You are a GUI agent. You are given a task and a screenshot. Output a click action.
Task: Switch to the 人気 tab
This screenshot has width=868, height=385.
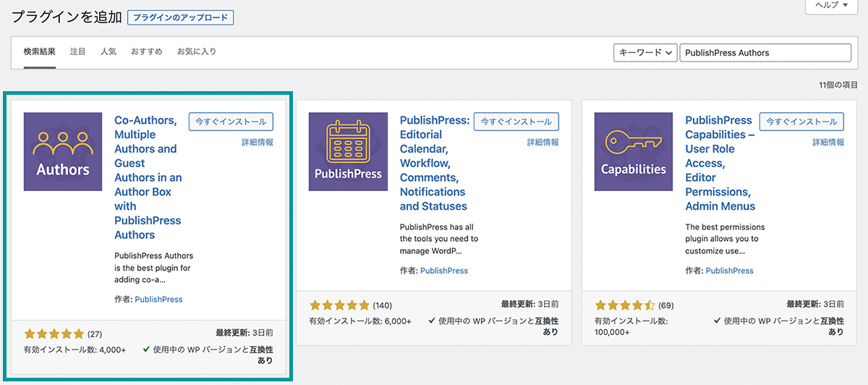point(109,52)
